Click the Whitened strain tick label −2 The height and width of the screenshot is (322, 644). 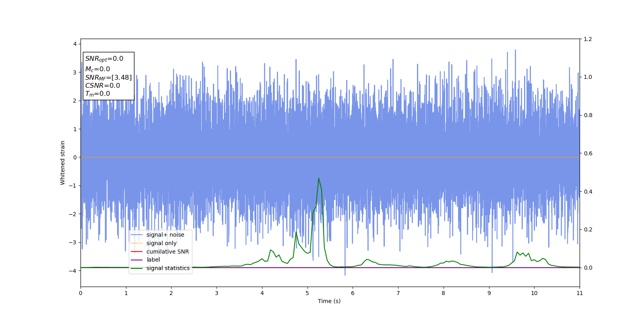pyautogui.click(x=73, y=214)
